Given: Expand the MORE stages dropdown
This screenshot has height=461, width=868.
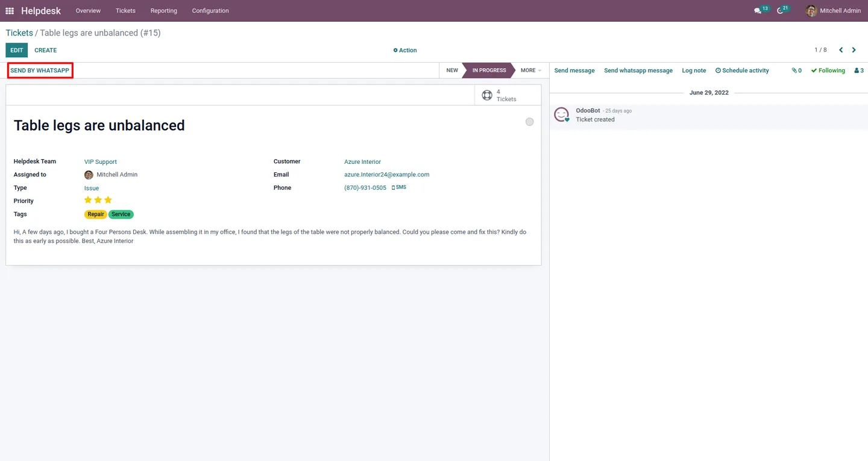Looking at the screenshot, I should [531, 71].
